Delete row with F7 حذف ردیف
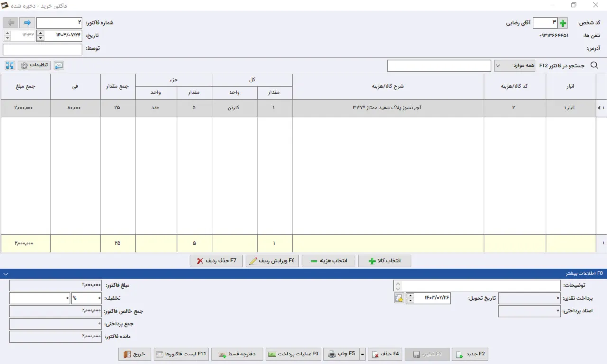Screen dimensions: 607x364 pos(216,261)
